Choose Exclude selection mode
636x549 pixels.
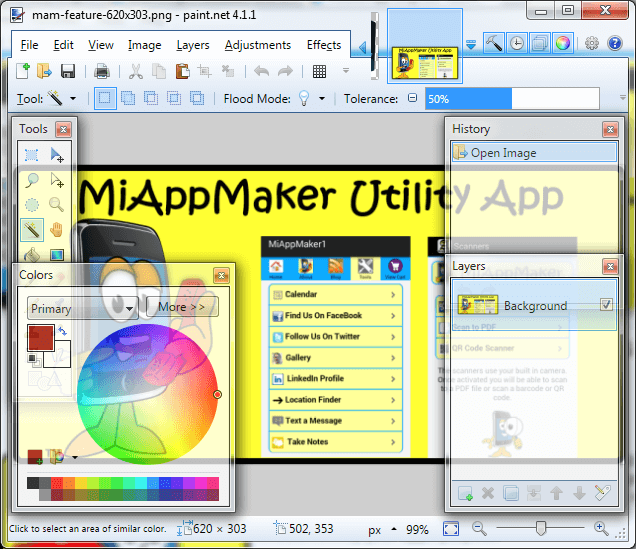point(151,99)
